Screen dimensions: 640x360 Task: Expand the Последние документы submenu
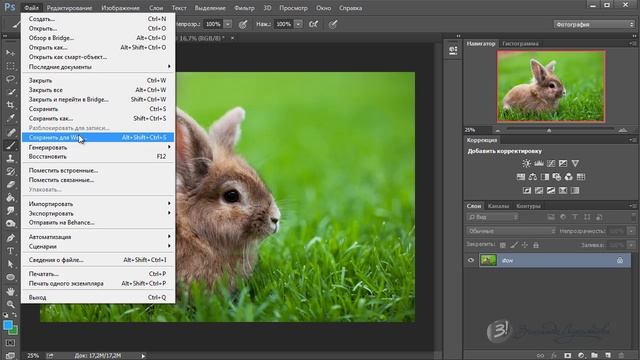(x=98, y=67)
